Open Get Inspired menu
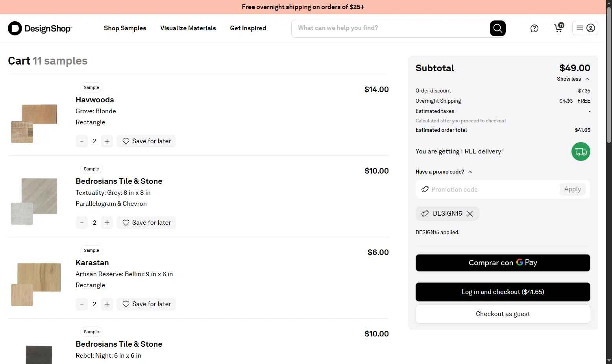This screenshot has width=612, height=364. pyautogui.click(x=248, y=28)
